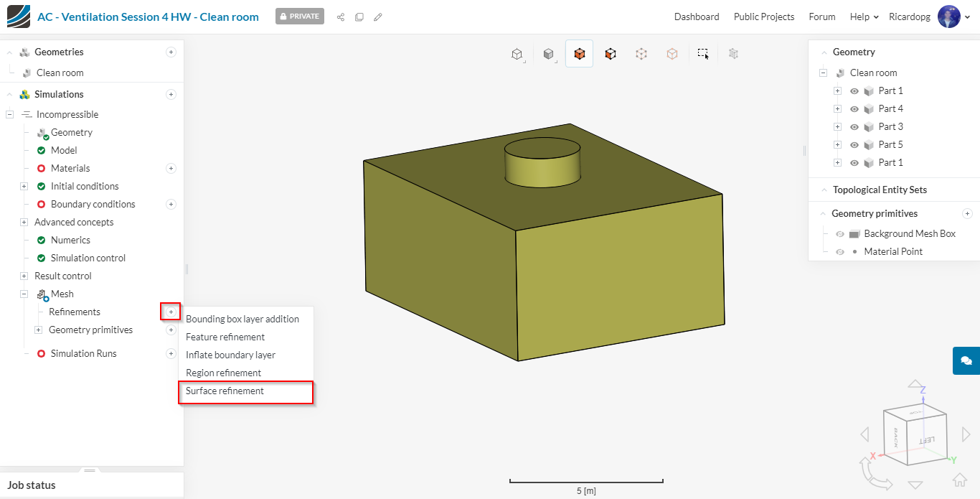980x499 pixels.
Task: Collapse the Mesh tree node
Action: [24, 294]
